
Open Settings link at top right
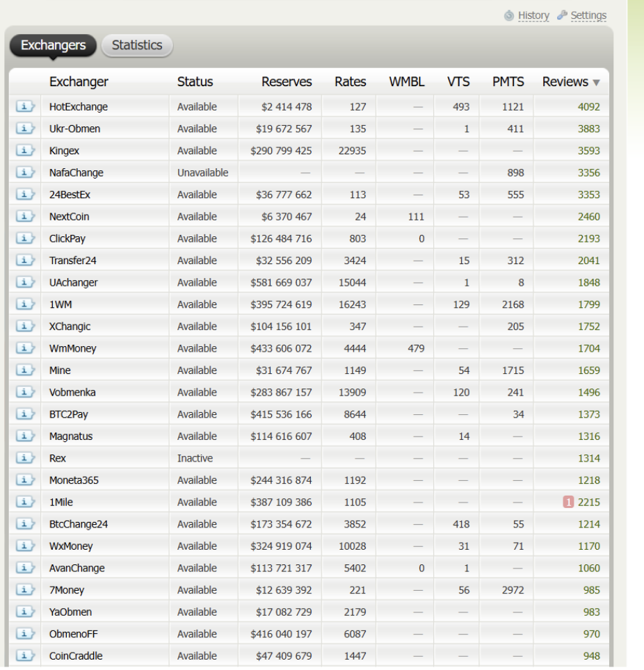click(588, 15)
